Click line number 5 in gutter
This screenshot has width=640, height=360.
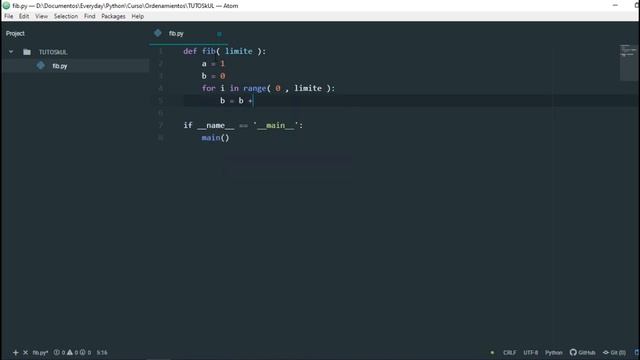click(x=161, y=100)
